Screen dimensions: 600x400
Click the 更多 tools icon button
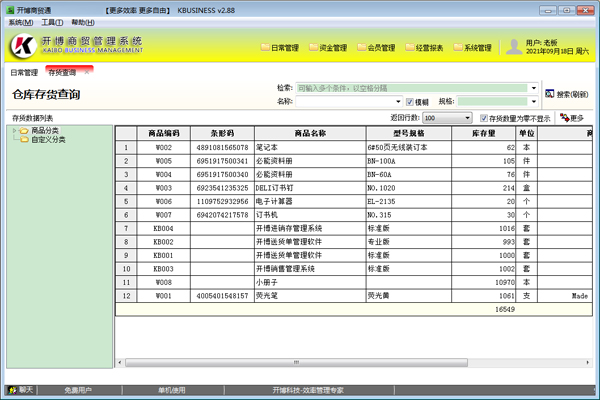[572, 118]
